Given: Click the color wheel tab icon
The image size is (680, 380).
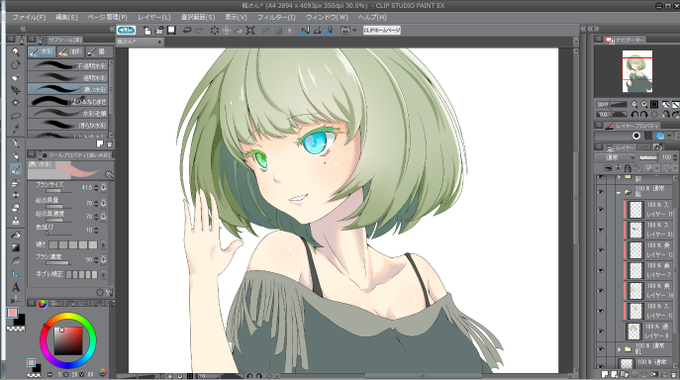Looking at the screenshot, I should [42, 304].
